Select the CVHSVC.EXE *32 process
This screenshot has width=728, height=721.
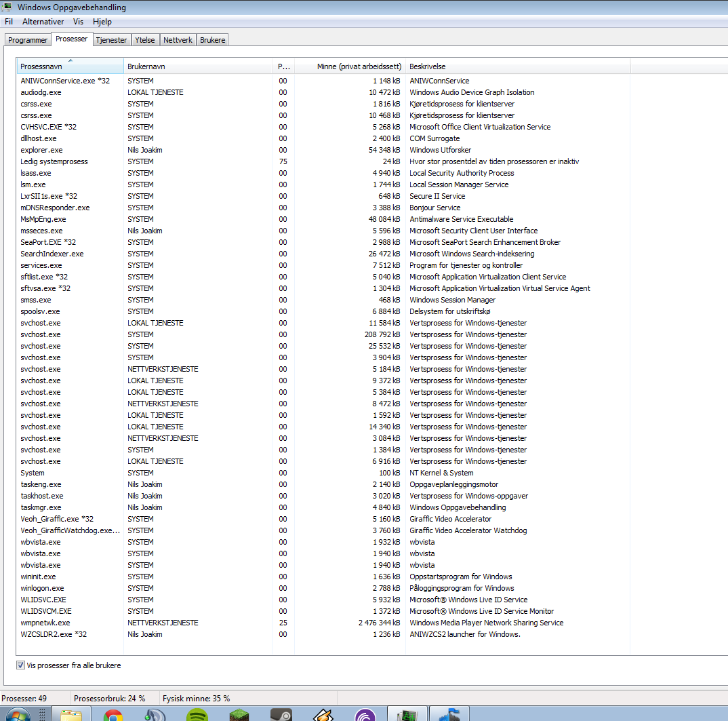[323, 127]
